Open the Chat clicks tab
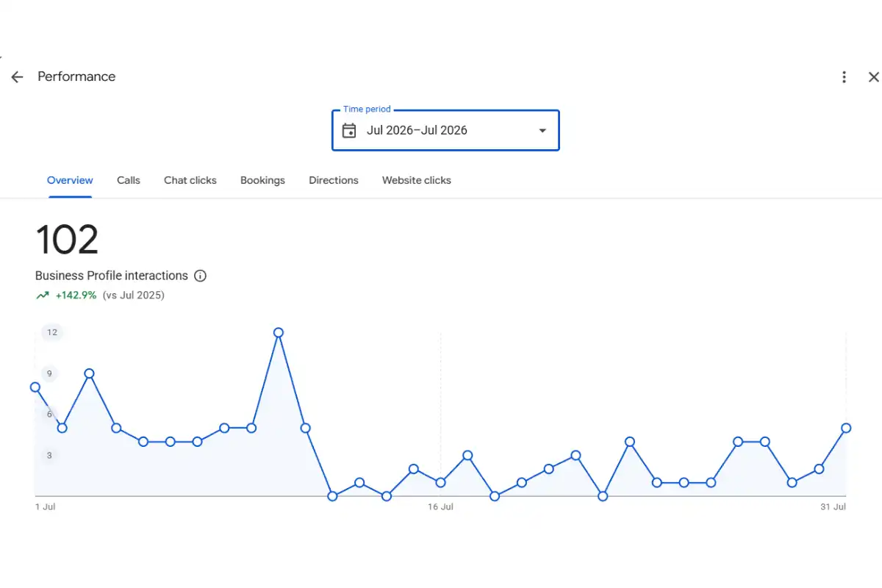This screenshot has width=882, height=588. pyautogui.click(x=190, y=180)
